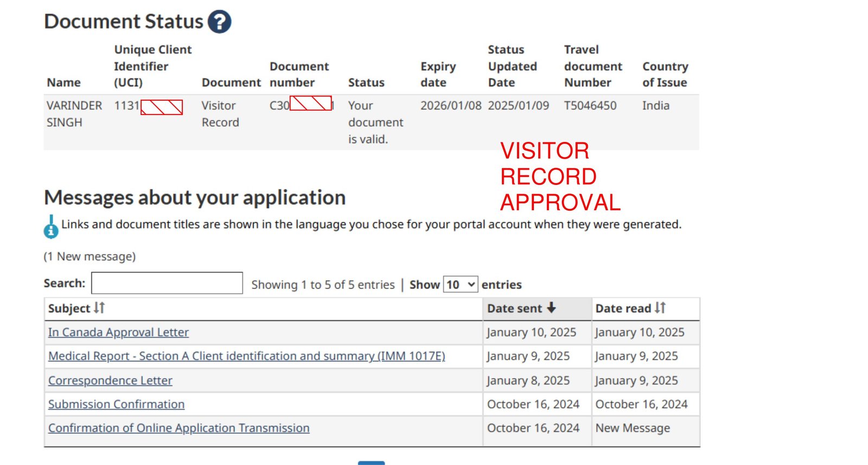Open Confirmation of Online Application Transmission link

(x=178, y=428)
